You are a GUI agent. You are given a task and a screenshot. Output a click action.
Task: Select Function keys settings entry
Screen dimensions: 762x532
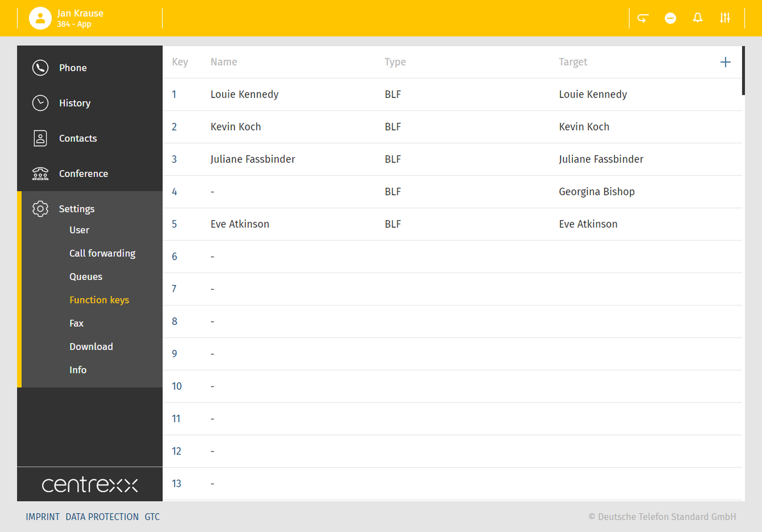99,300
